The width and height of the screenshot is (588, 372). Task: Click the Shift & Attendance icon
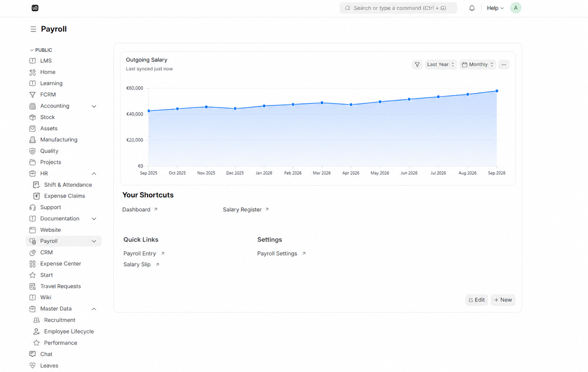click(36, 185)
